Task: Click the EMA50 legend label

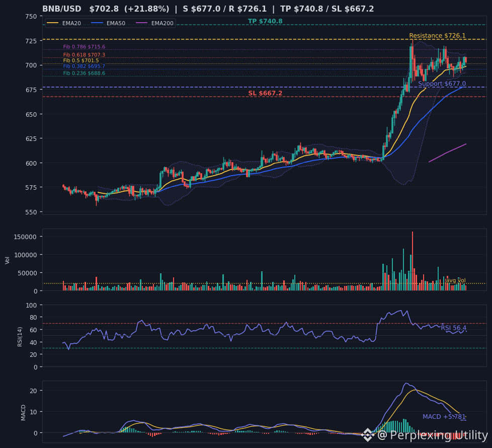Action: (x=116, y=23)
